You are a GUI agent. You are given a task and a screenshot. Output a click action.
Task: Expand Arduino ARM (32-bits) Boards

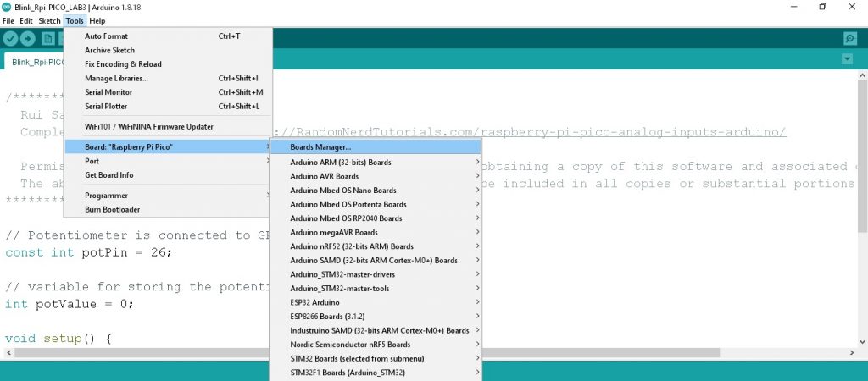376,163
